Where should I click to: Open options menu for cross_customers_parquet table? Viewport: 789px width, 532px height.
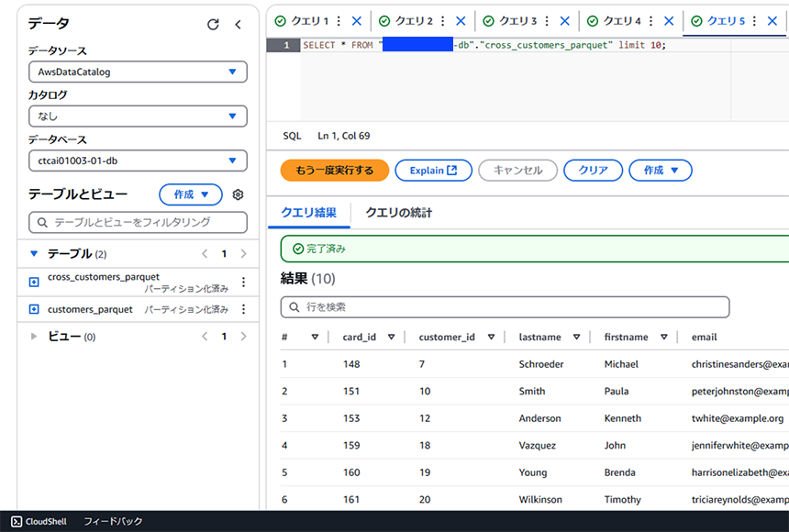(x=243, y=282)
